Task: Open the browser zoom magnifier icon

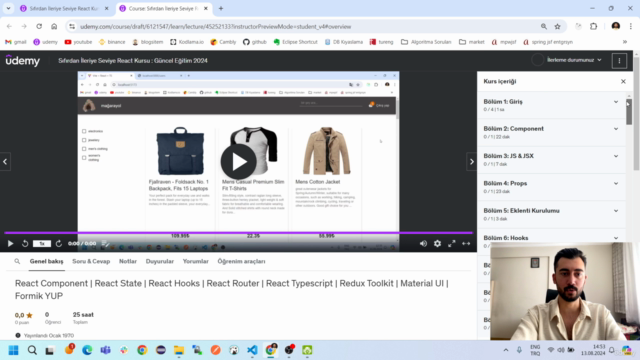Action: click(x=544, y=27)
